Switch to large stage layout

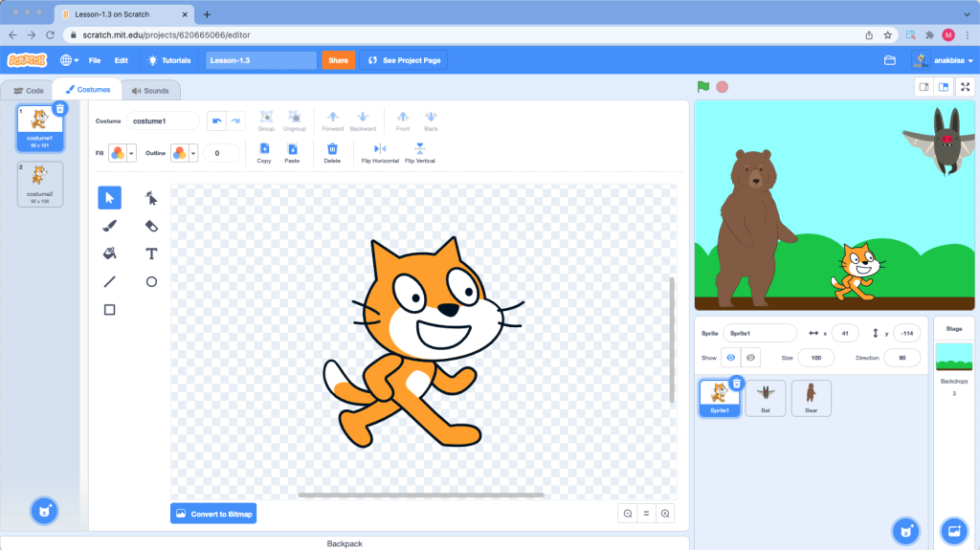click(x=944, y=87)
